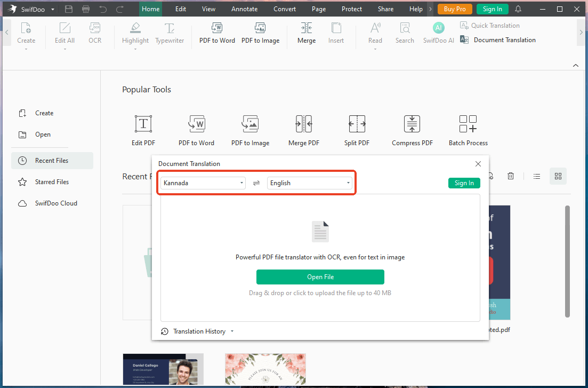Open the notifications bell icon
Image resolution: width=588 pixels, height=388 pixels.
[x=518, y=9]
